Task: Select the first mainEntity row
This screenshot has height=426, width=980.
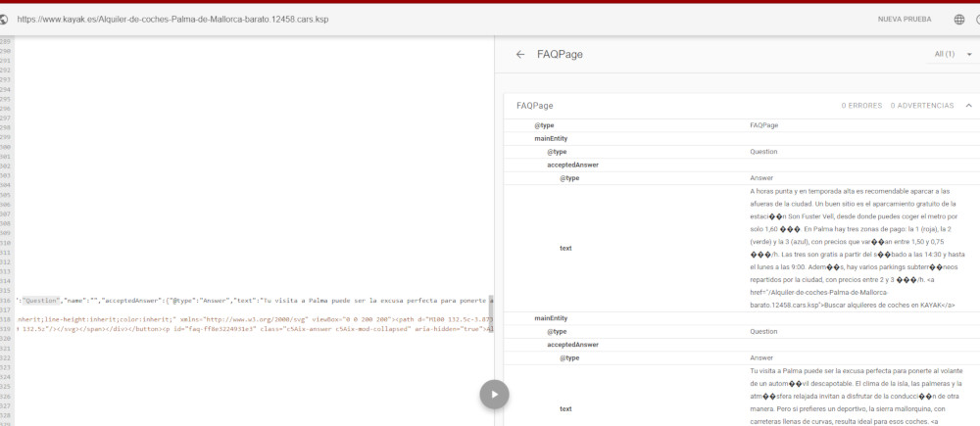Action: [637, 139]
